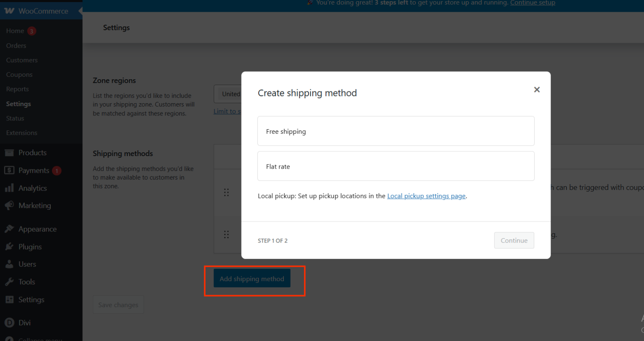Open Tools via the wrench icon
This screenshot has height=341, width=644.
(x=10, y=281)
